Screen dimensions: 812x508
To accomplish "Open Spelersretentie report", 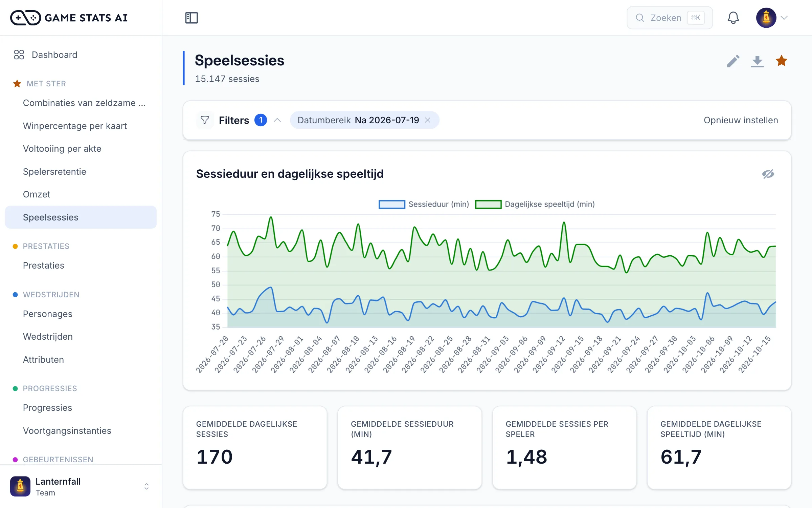I will click(x=81, y=172).
